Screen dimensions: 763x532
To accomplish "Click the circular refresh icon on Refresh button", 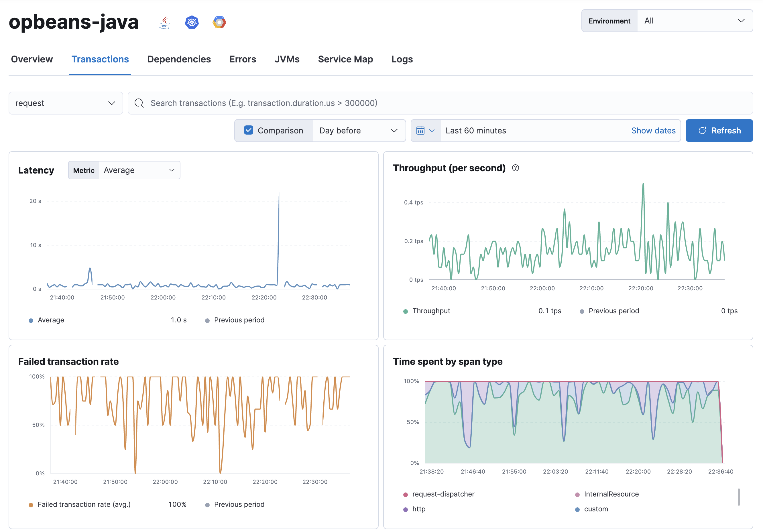I will pyautogui.click(x=701, y=130).
